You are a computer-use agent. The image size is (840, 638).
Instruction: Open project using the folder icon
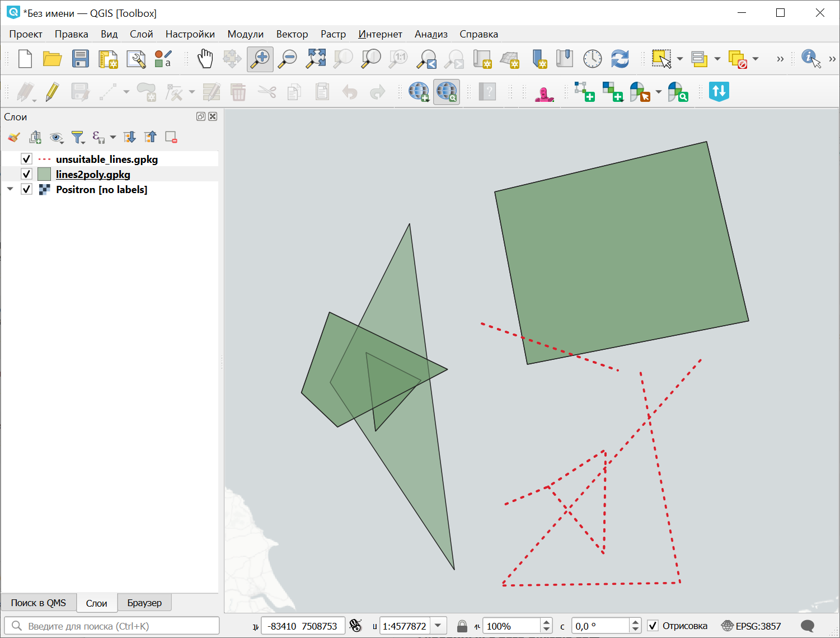52,59
